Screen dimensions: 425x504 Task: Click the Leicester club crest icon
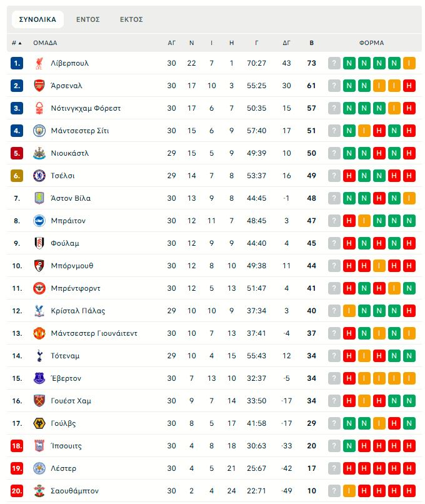tap(39, 468)
